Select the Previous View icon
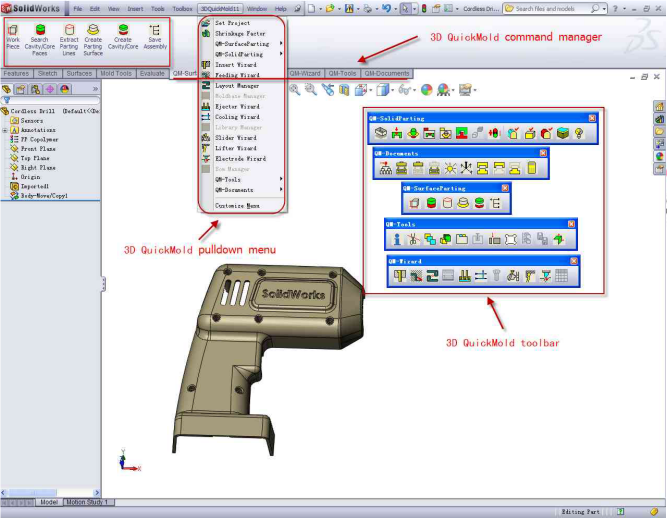 [328, 89]
